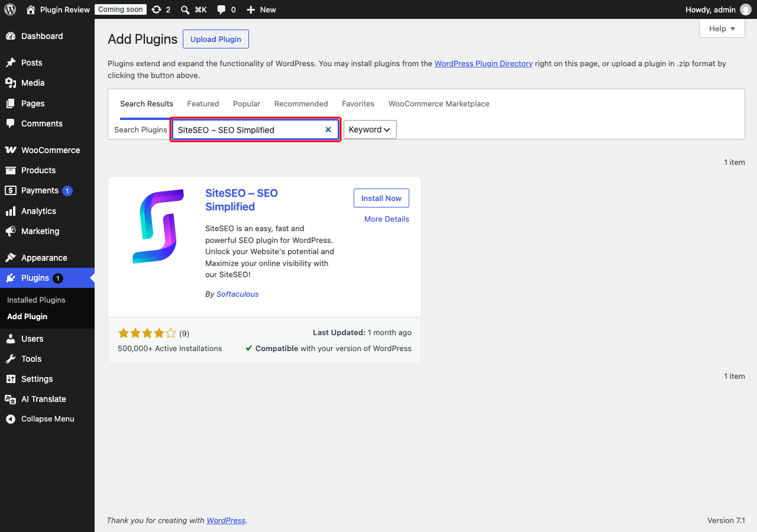Screen dimensions: 757x532
Task: Click the plus New content icon
Action: click(x=251, y=9)
